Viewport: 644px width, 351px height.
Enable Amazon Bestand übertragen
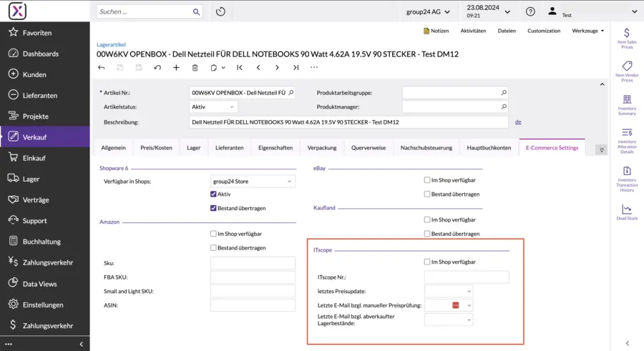(x=213, y=247)
